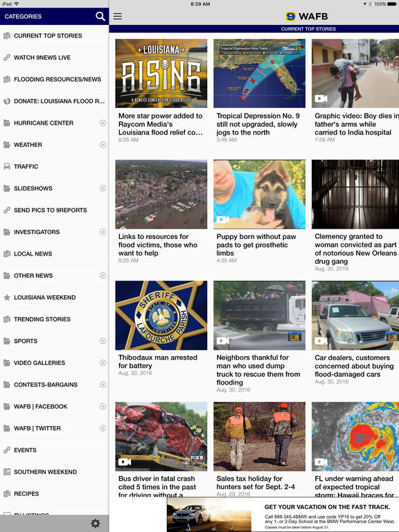
Task: Toggle the hamburger menu icon
Action: pos(118,17)
